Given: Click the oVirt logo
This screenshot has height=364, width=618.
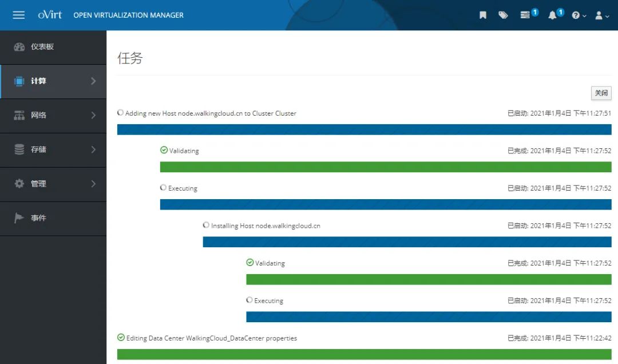Looking at the screenshot, I should pyautogui.click(x=50, y=15).
